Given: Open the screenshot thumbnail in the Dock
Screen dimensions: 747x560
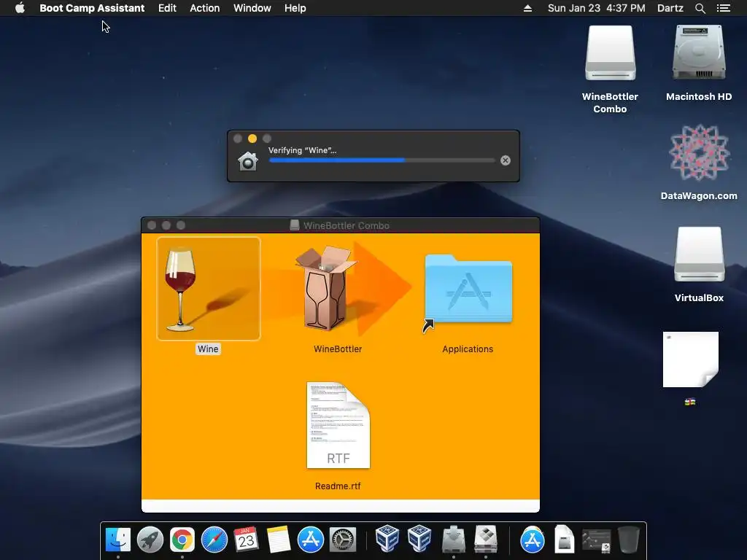Looking at the screenshot, I should pos(597,540).
